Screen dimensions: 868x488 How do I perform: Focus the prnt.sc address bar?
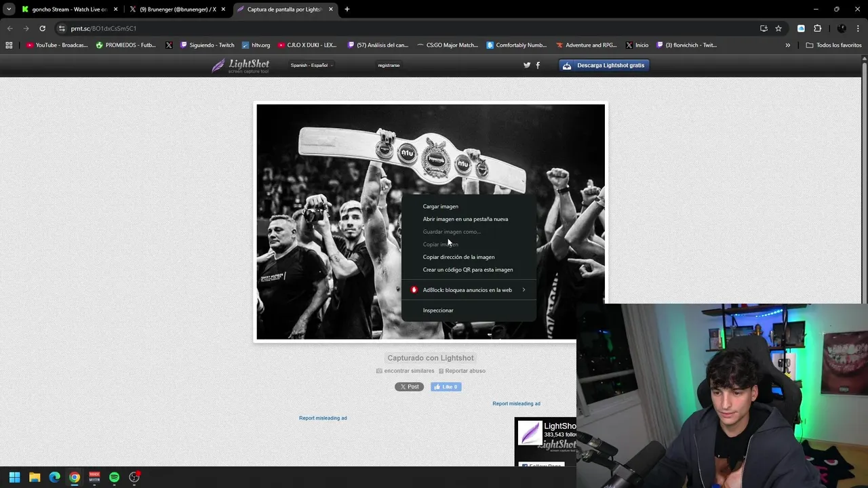click(x=407, y=28)
